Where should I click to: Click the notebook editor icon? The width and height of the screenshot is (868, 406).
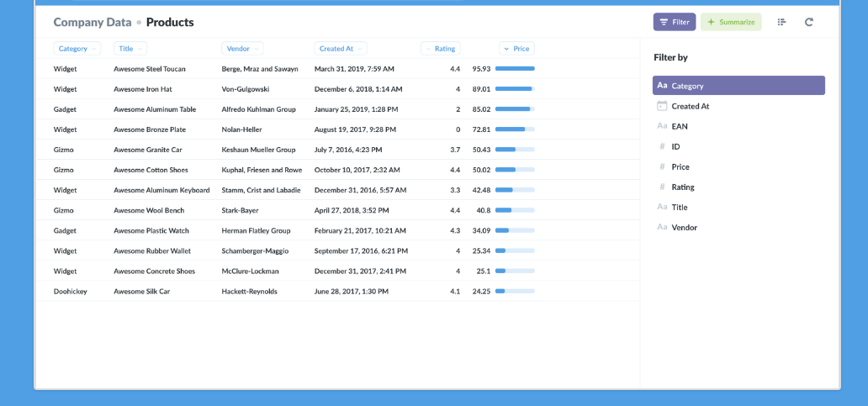click(781, 22)
